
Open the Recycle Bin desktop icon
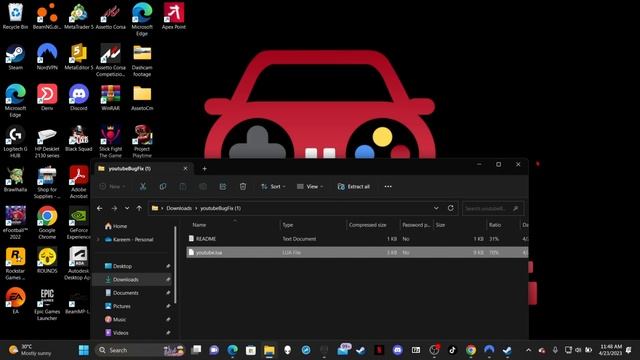(16, 16)
